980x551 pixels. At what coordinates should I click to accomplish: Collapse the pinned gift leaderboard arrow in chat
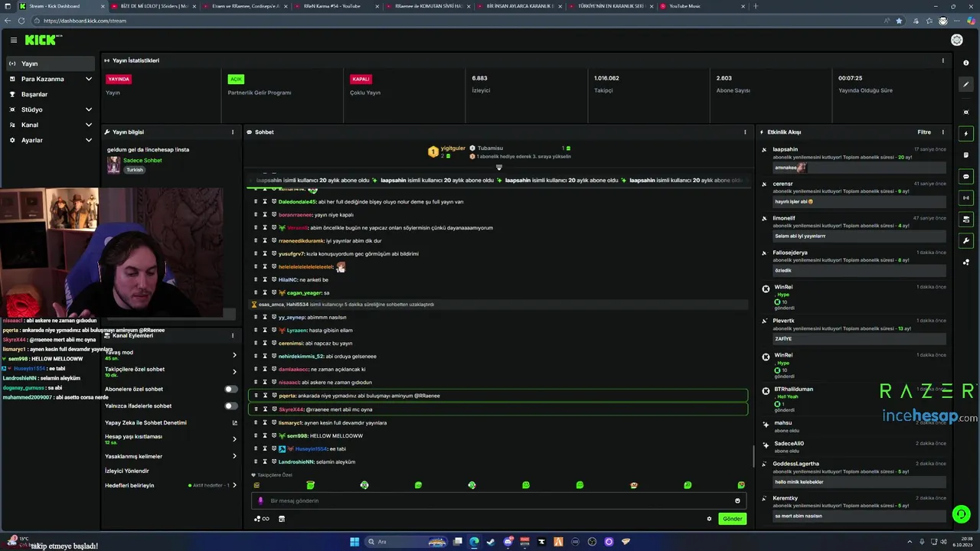(x=498, y=167)
